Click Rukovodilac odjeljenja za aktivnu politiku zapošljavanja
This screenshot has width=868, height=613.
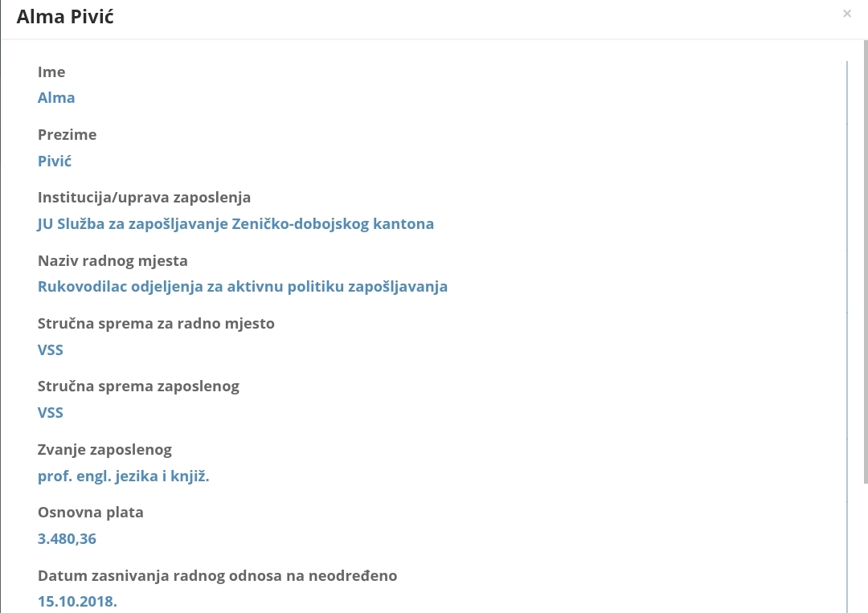242,286
